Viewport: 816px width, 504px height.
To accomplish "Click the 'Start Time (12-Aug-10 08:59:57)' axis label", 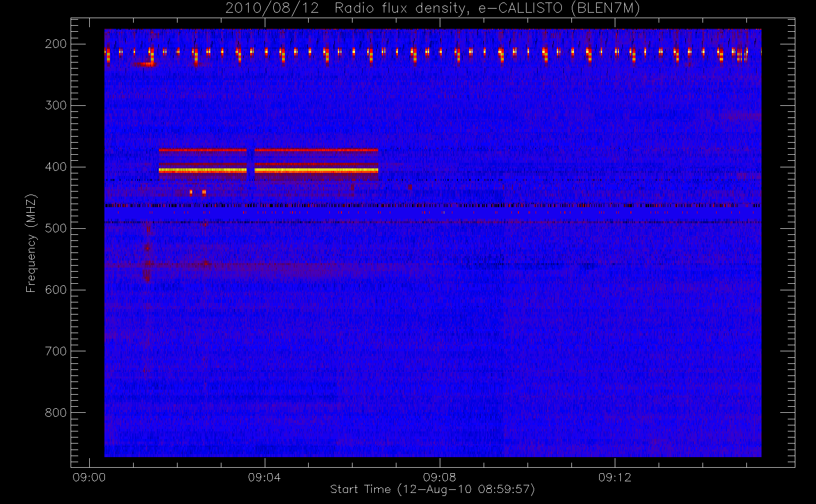I will pyautogui.click(x=432, y=489).
